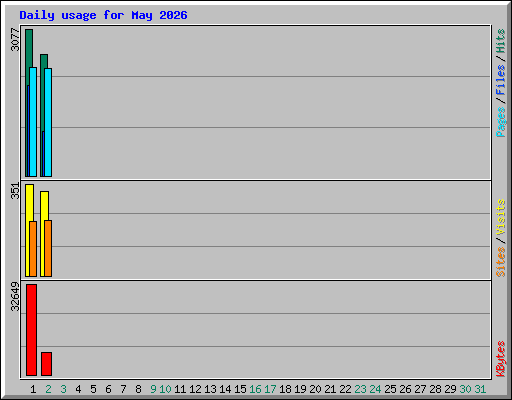Image resolution: width=512 pixels, height=400 pixels.
Task: Click day label 29 on the axis
Action: point(450,389)
